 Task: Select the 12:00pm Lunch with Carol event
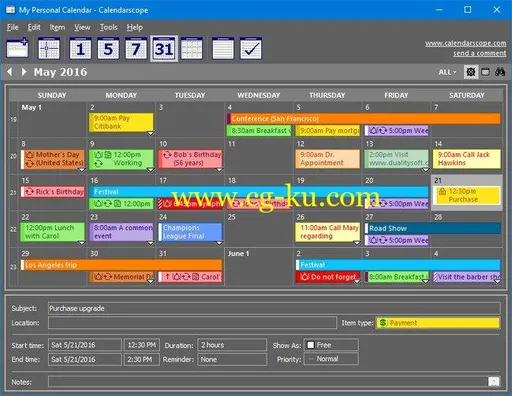pos(53,232)
